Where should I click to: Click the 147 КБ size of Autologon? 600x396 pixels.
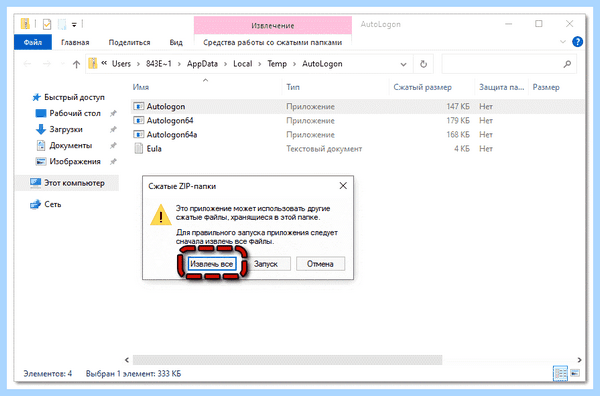coord(458,106)
